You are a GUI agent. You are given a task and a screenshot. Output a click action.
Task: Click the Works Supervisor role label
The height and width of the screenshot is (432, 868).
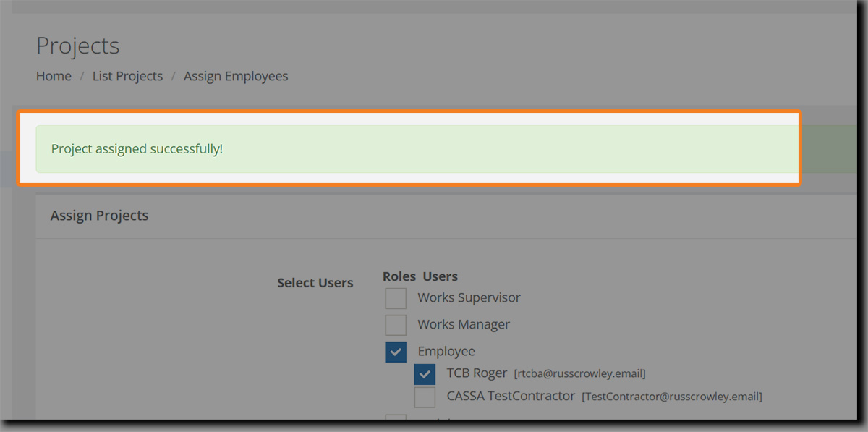click(x=469, y=297)
